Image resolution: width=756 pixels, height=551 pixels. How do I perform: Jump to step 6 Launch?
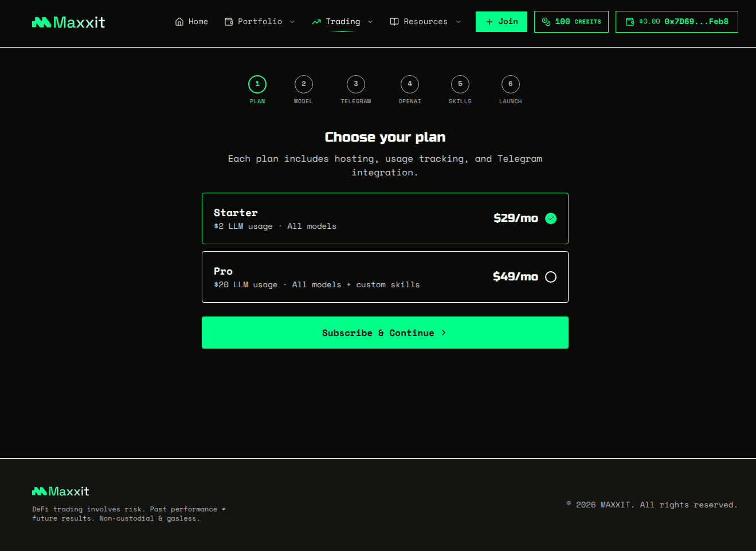(511, 84)
